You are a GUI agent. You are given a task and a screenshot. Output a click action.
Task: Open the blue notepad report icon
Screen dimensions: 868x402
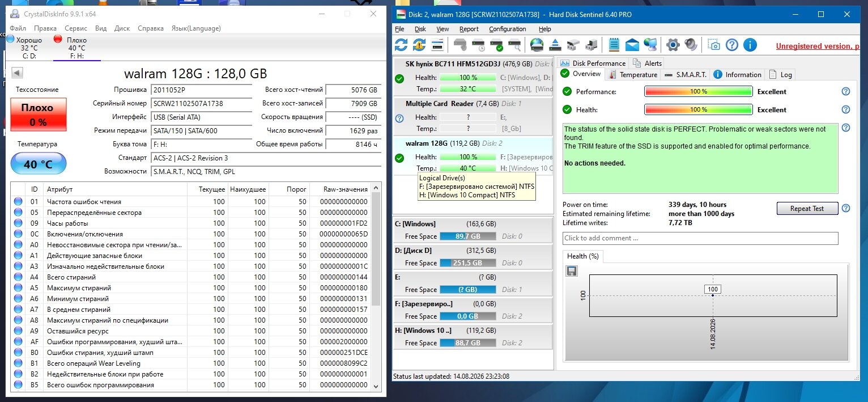(614, 45)
